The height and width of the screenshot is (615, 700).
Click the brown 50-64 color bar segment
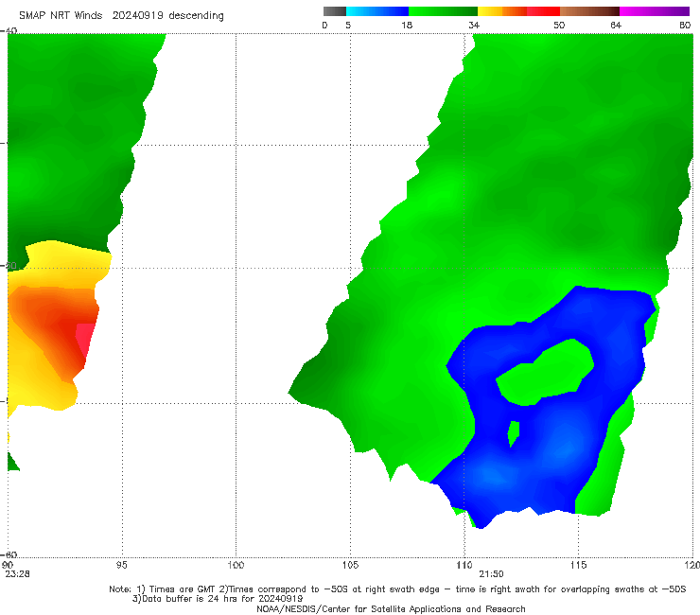[x=589, y=11]
